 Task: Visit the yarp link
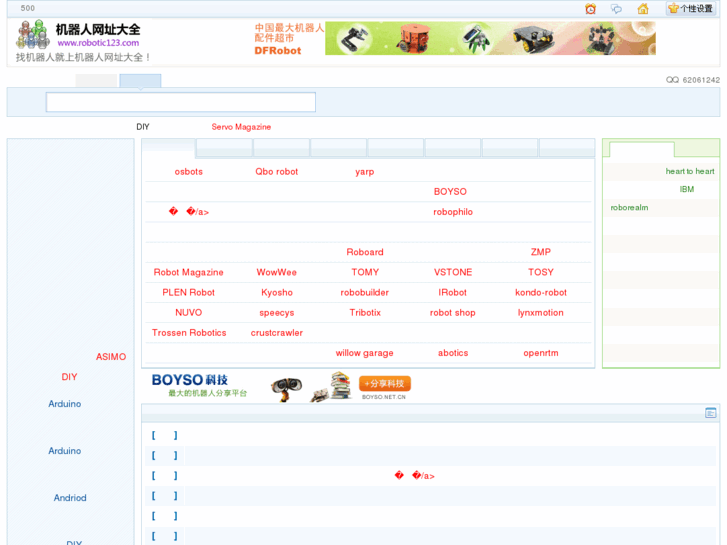click(365, 172)
